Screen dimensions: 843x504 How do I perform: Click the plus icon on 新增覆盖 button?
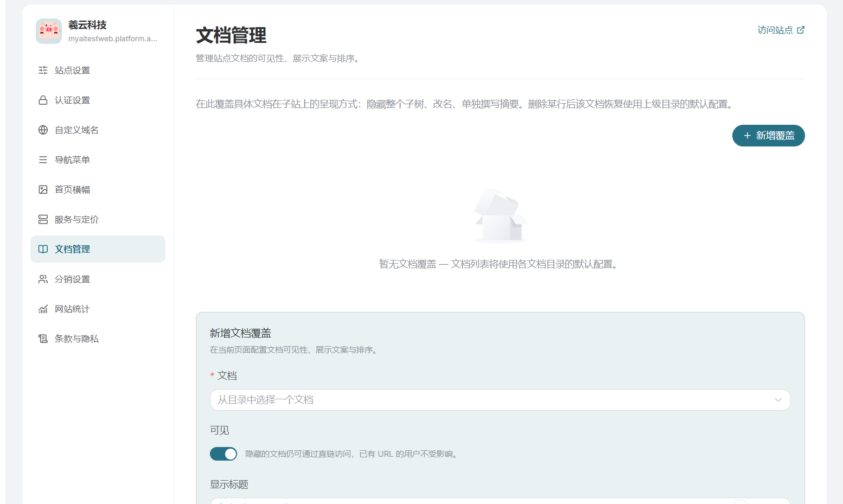(747, 136)
